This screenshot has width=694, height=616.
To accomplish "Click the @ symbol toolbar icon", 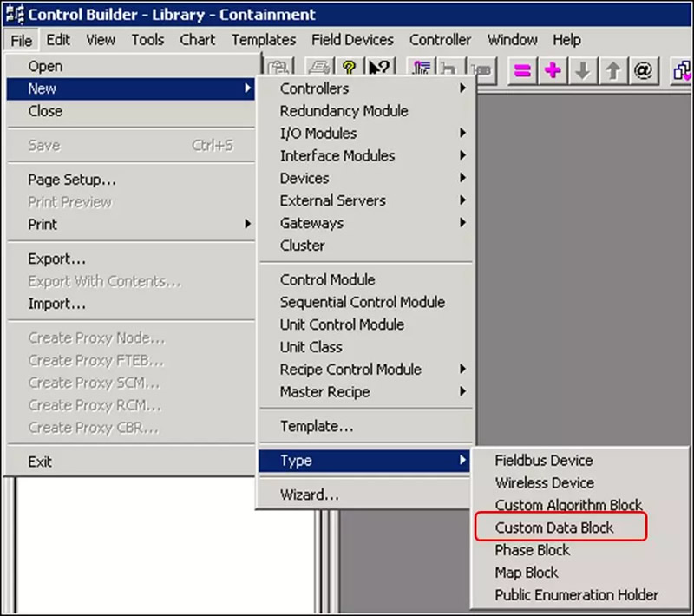I will pos(643,70).
